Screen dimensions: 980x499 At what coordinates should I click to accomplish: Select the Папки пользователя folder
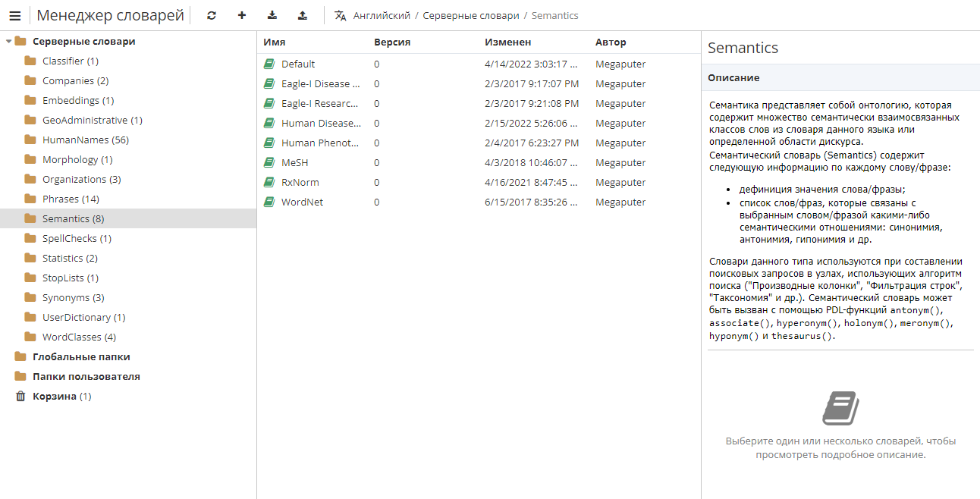click(86, 376)
